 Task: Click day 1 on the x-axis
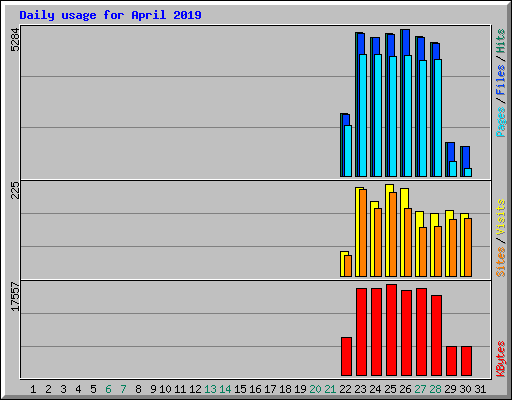[33, 389]
